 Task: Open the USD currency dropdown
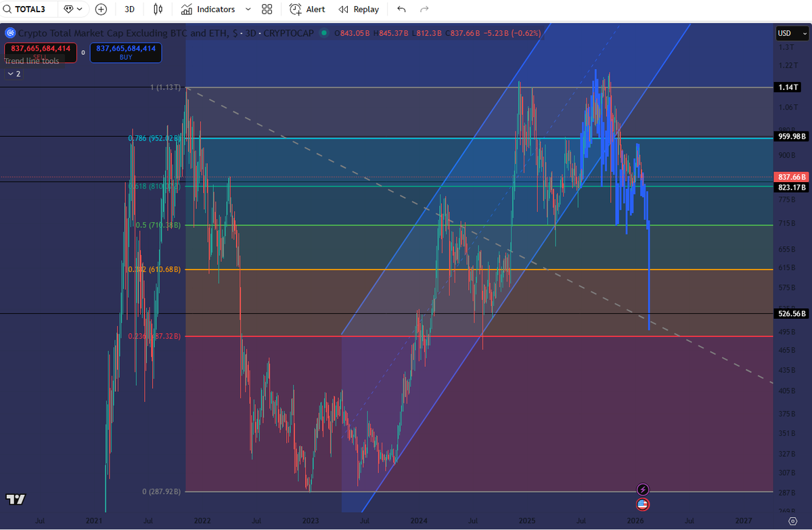(792, 32)
